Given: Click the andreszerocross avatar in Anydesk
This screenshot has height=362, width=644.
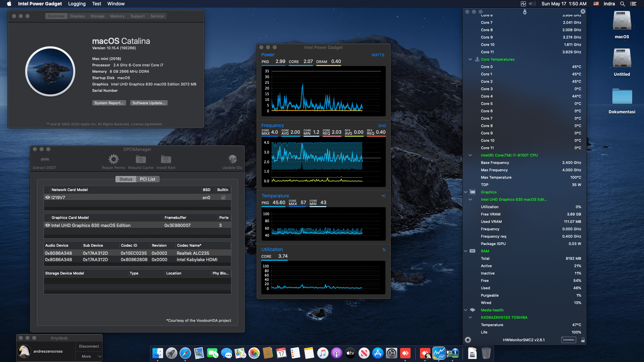Looking at the screenshot, I should [24, 351].
